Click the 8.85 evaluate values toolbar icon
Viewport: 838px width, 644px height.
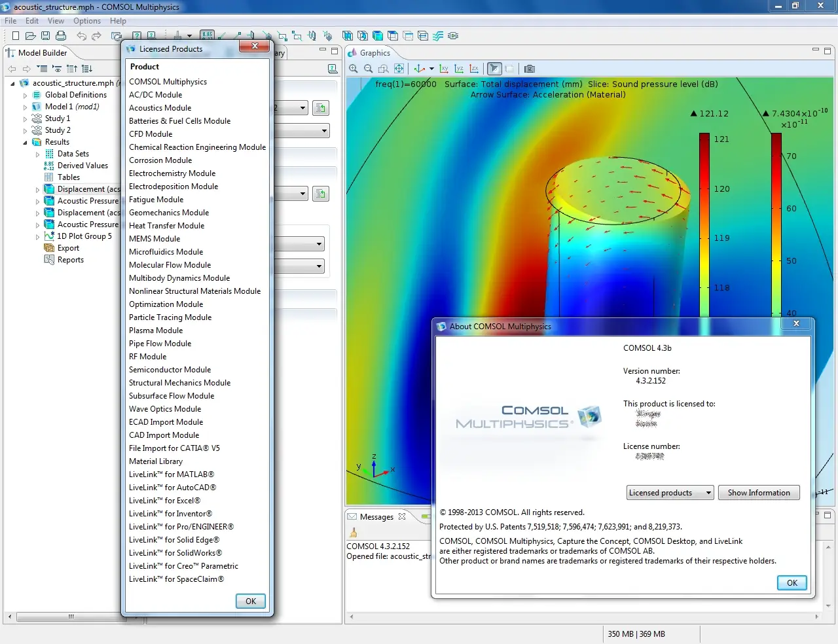pyautogui.click(x=208, y=35)
